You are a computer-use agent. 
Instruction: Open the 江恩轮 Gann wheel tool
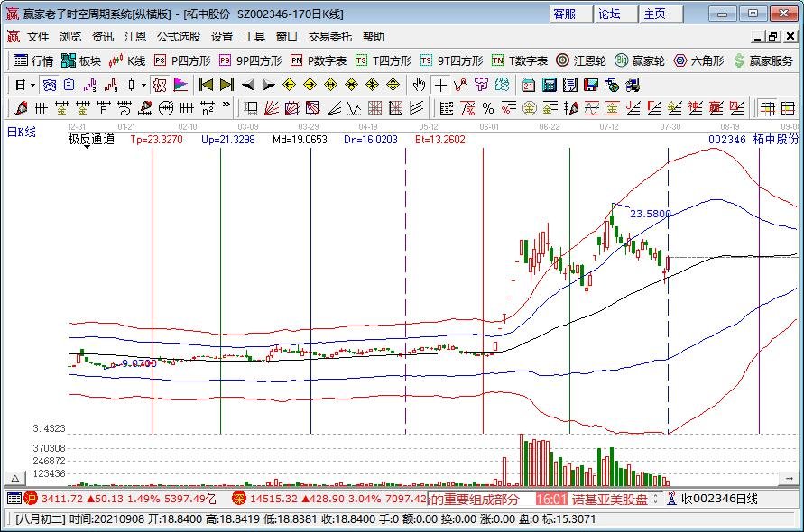coord(582,60)
